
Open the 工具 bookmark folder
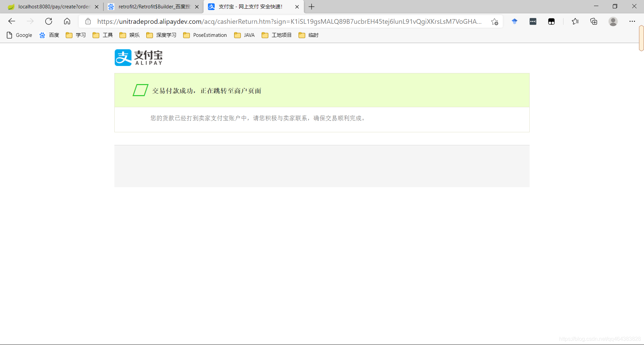point(103,35)
